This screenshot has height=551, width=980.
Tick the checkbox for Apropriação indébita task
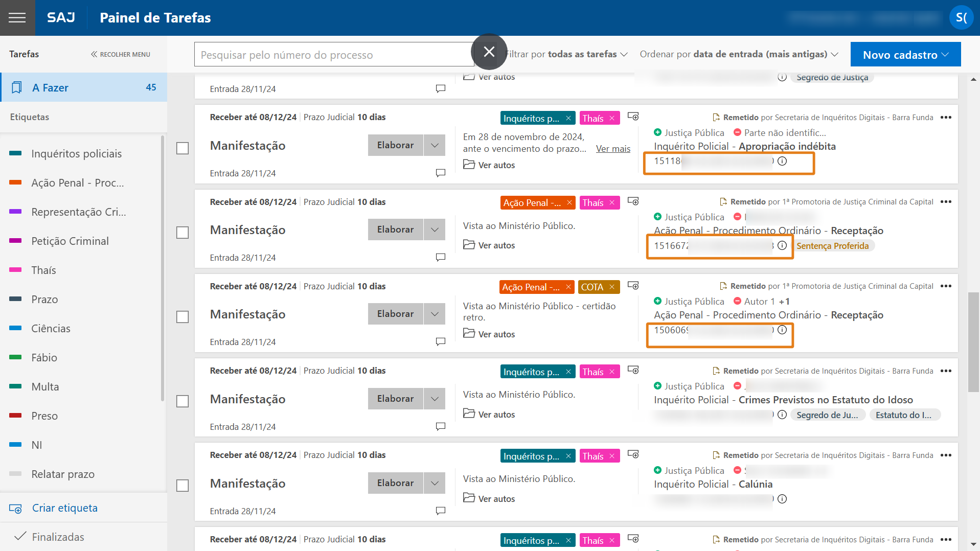(183, 148)
